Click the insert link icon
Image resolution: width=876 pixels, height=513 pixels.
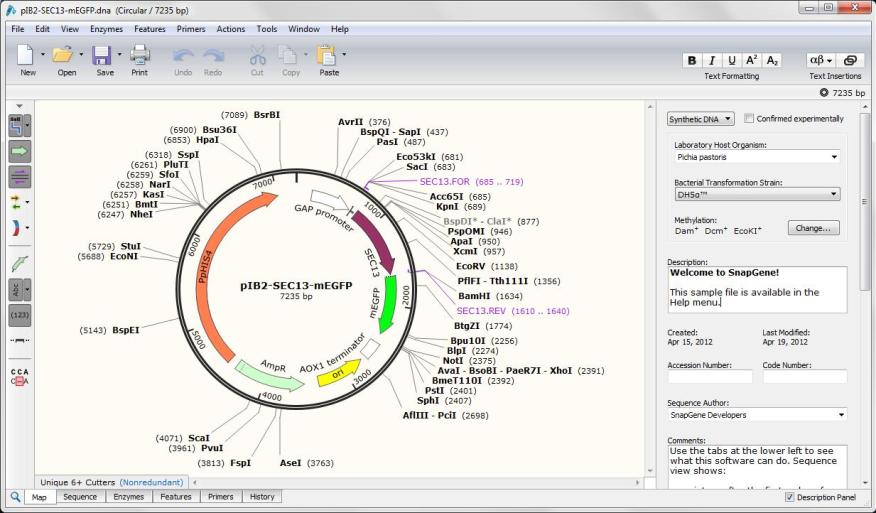tap(850, 60)
